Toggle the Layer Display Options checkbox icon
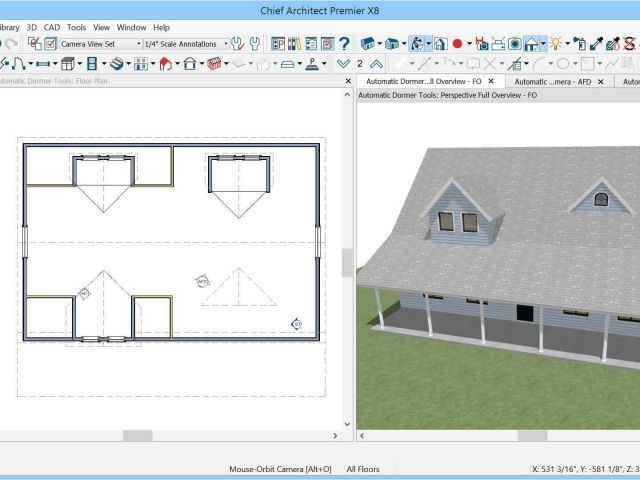Image resolution: width=640 pixels, height=480 pixels. pos(35,44)
